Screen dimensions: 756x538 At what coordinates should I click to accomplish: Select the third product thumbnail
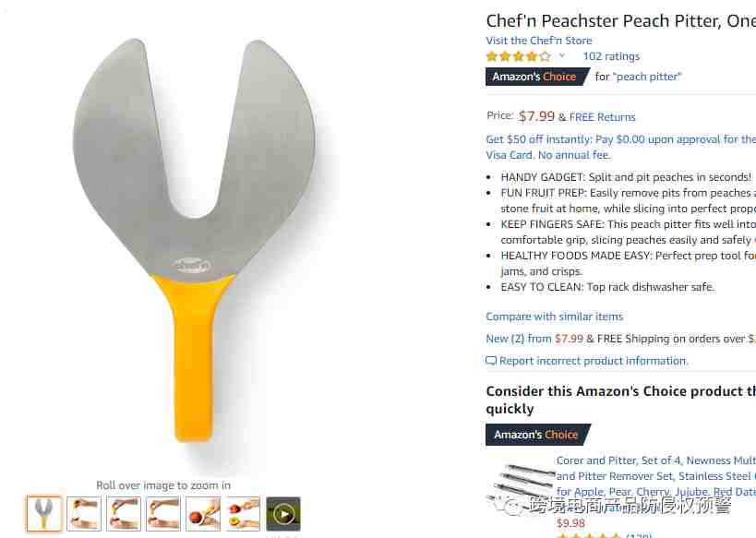coord(124,514)
